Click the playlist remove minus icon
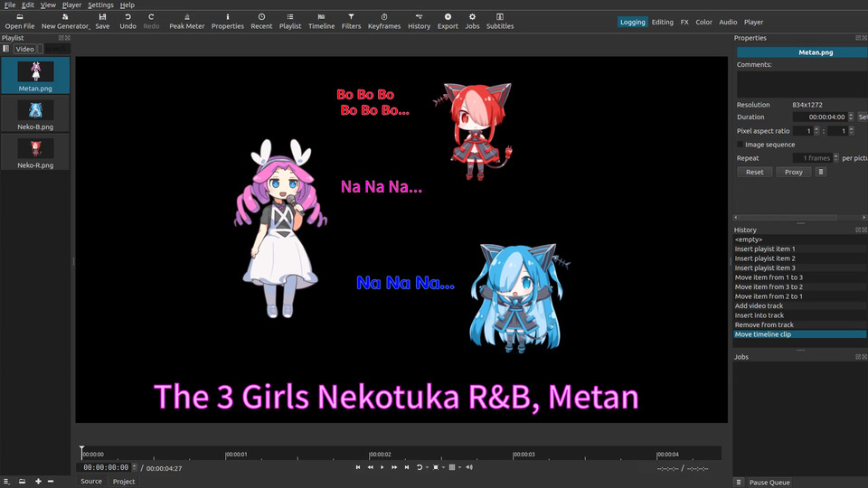 coord(51,482)
